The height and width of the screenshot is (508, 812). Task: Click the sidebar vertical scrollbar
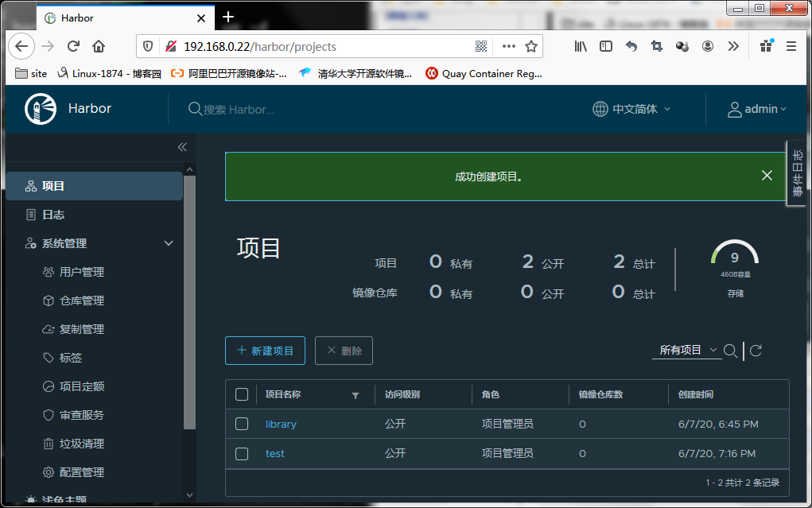coord(189,302)
